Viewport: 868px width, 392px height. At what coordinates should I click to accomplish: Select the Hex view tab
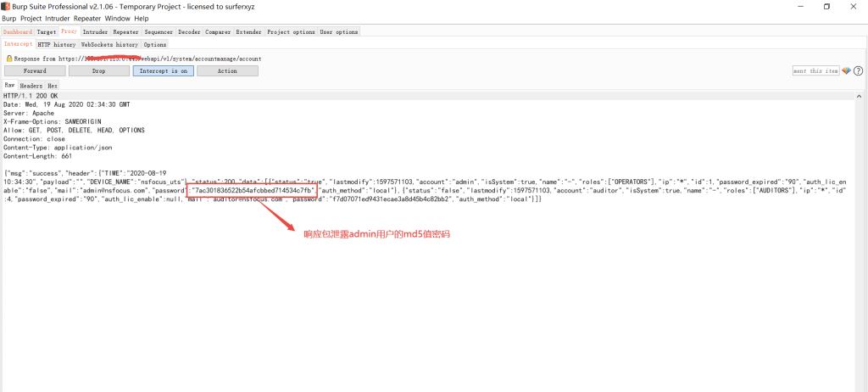[53, 86]
